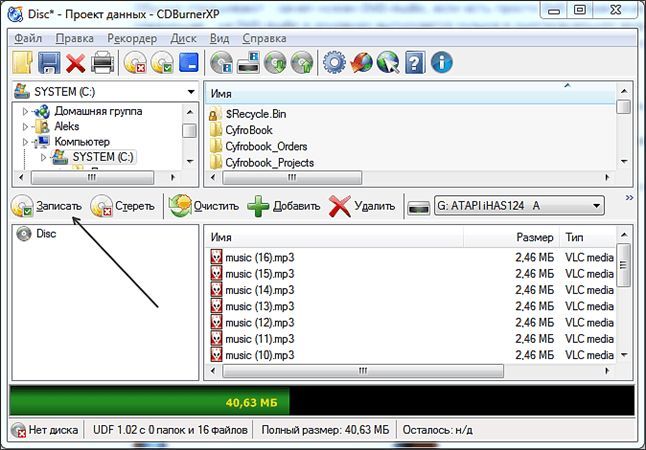Screen dimensions: 646x450
Task: Open the Справка menu
Action: click(264, 38)
